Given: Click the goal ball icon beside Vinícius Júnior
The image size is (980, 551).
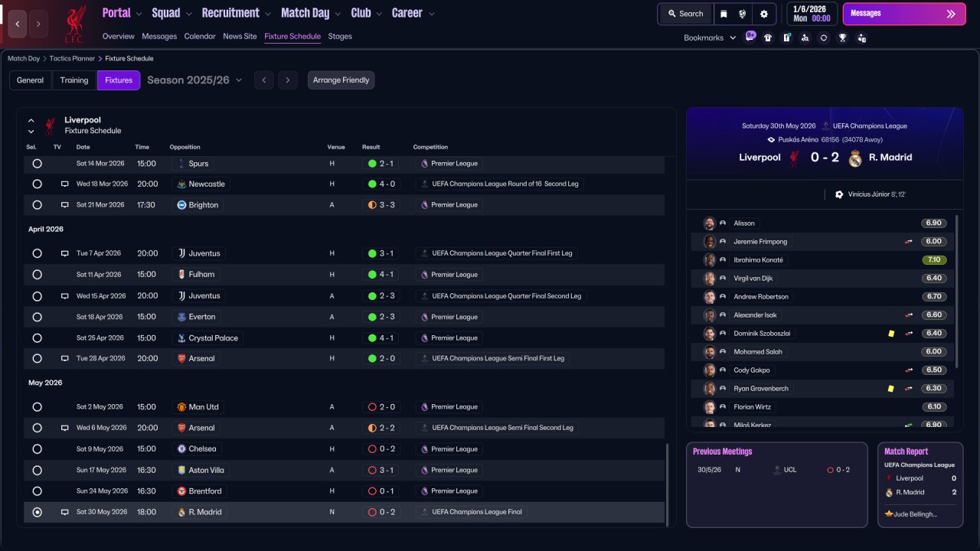Looking at the screenshot, I should [x=839, y=194].
